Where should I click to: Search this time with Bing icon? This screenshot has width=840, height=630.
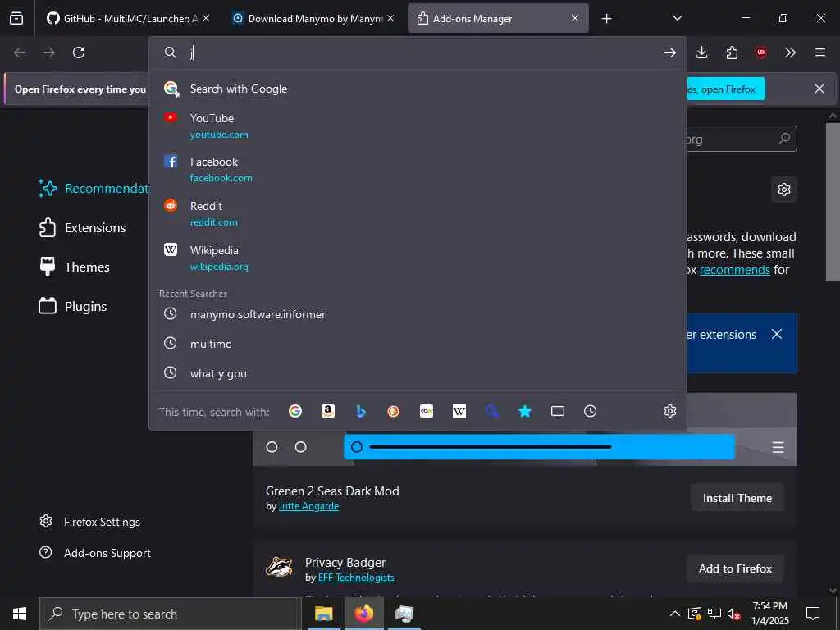click(361, 411)
